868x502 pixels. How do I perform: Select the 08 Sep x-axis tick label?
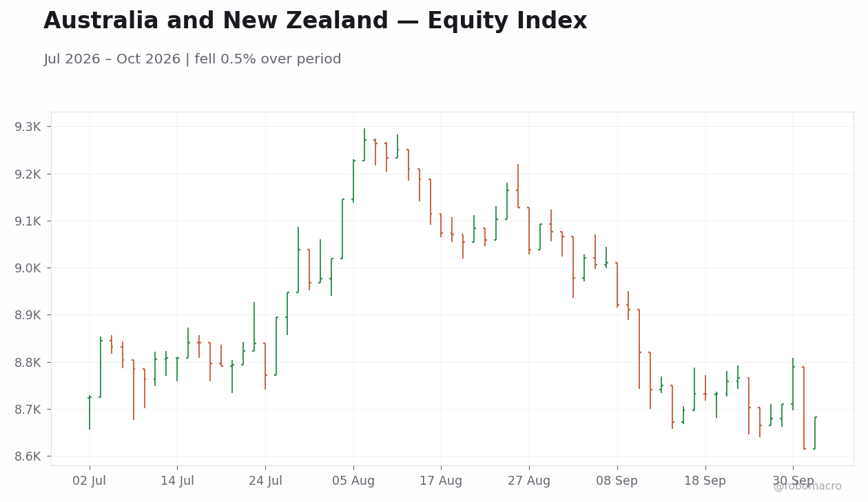[617, 481]
